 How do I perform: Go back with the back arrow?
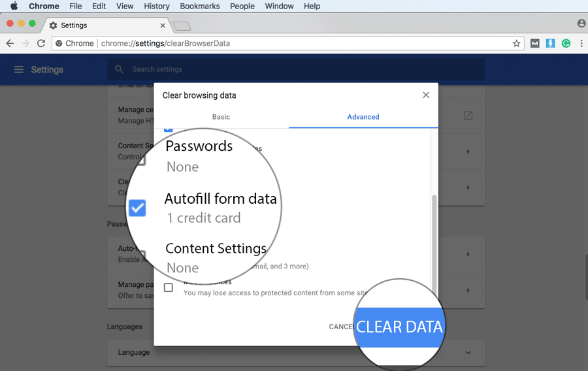pos(10,44)
